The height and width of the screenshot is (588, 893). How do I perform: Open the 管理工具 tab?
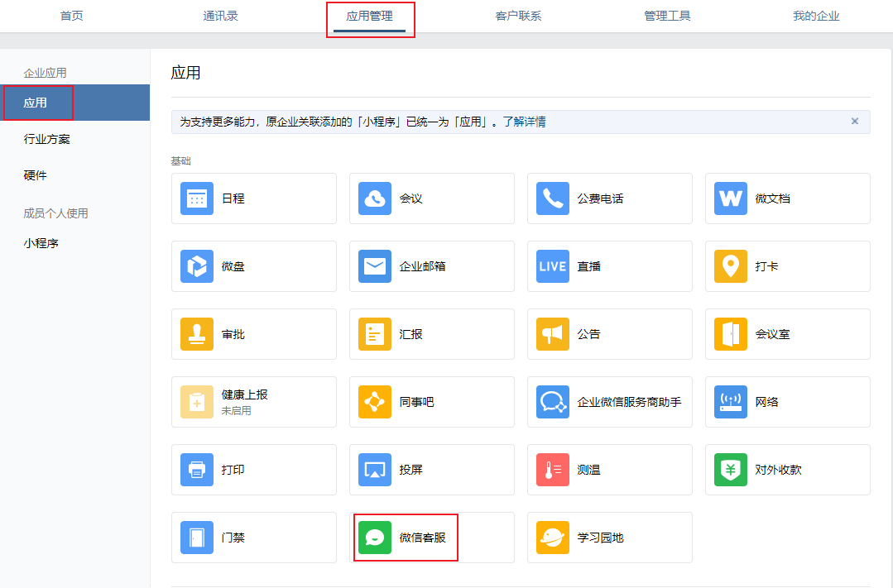667,16
